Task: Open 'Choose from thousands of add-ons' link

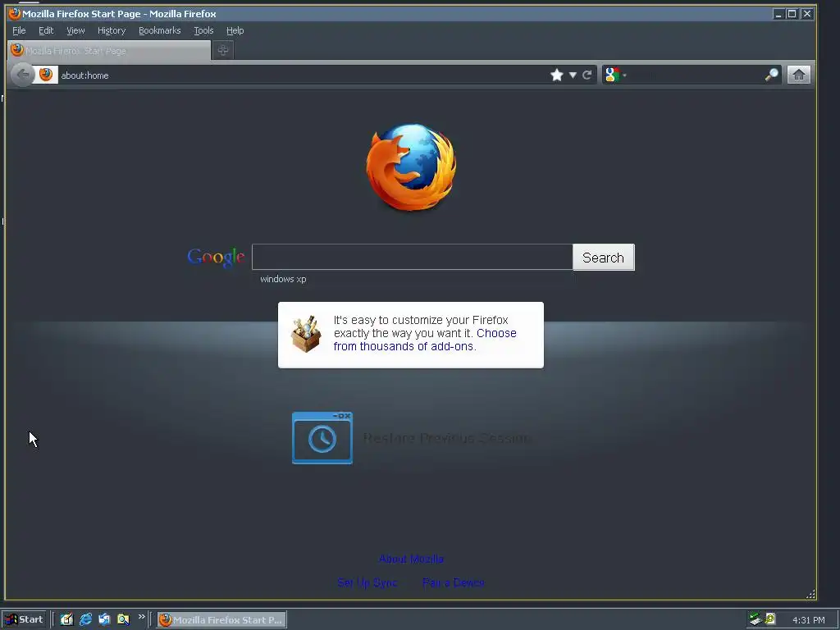Action: point(425,340)
